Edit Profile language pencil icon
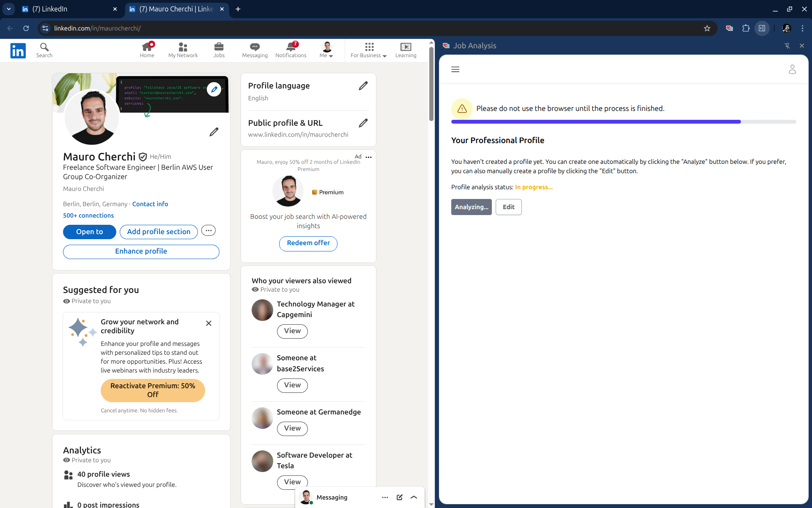Screen dimensions: 812x508 pos(363,86)
